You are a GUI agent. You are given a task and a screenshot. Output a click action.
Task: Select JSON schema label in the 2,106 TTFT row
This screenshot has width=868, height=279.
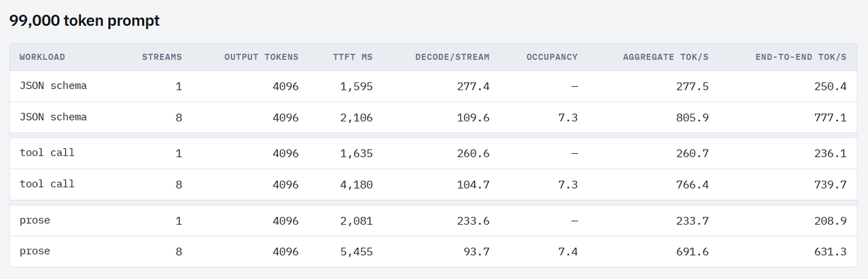coord(53,117)
